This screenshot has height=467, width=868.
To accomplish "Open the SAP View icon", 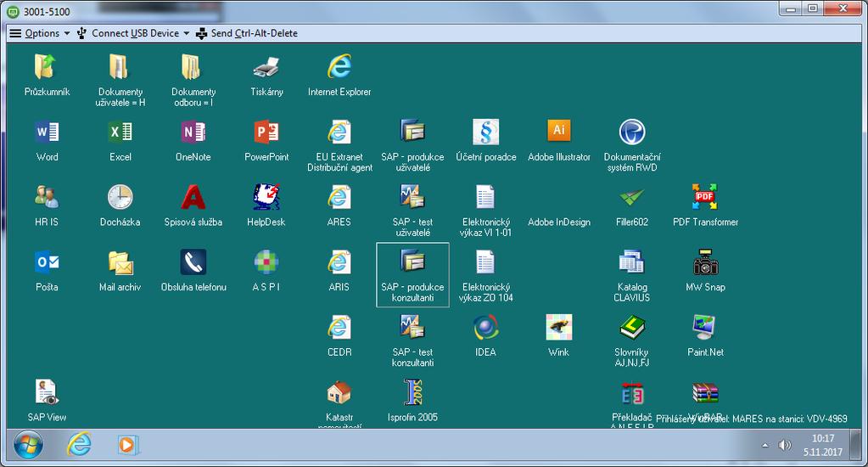I will tap(47, 391).
